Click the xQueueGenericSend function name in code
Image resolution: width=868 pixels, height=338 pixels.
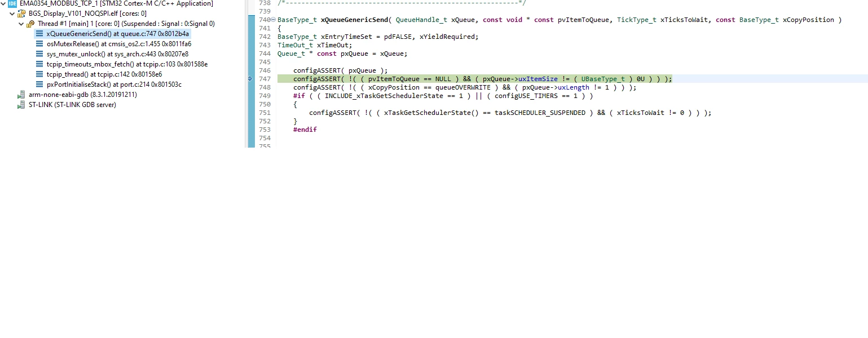[x=354, y=20]
